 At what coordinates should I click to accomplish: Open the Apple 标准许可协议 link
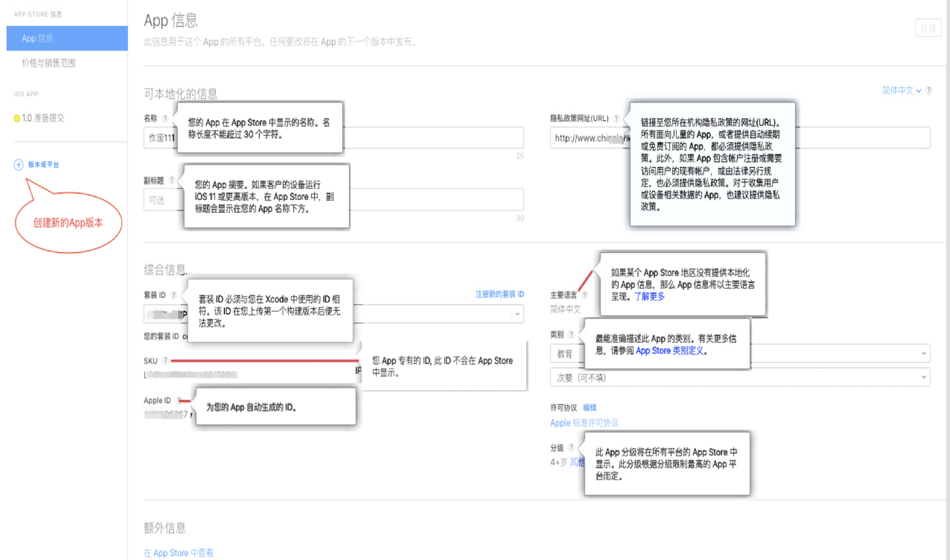click(x=584, y=423)
